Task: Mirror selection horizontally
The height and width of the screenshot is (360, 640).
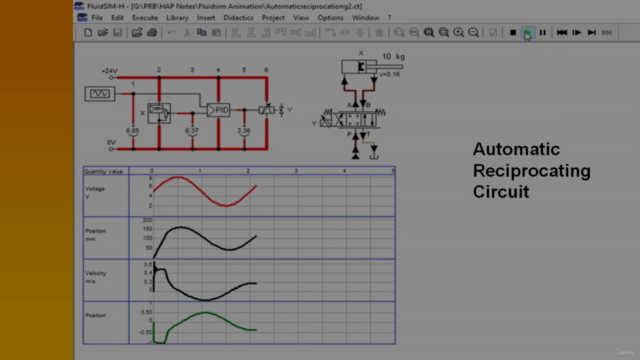Action: (345, 33)
